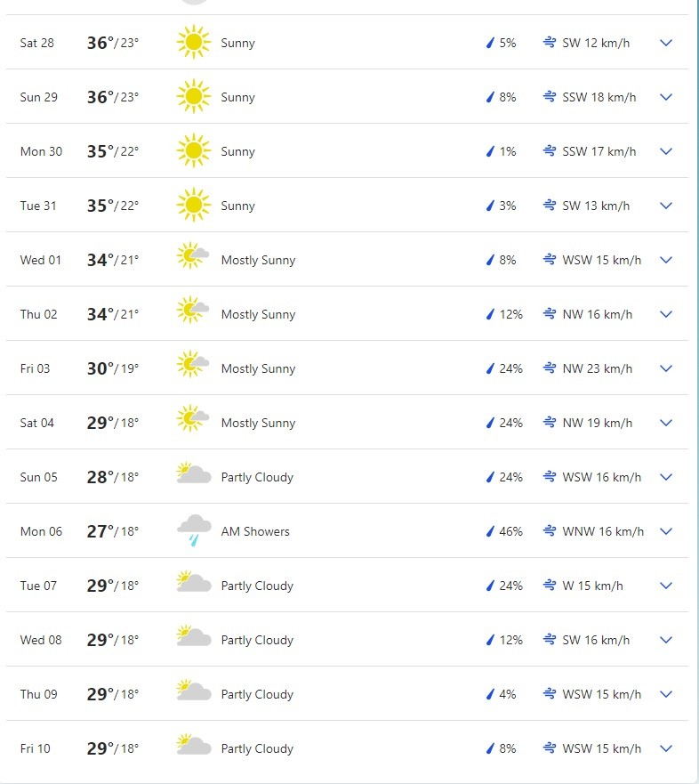Show details for Sun 29 via chevron
This screenshot has height=784, width=699.
pos(666,97)
